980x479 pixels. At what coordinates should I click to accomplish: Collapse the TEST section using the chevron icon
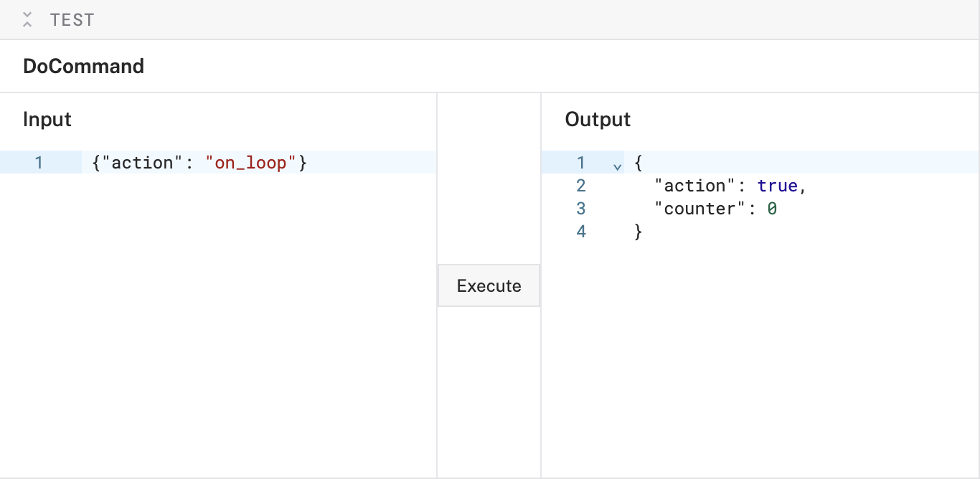point(27,19)
